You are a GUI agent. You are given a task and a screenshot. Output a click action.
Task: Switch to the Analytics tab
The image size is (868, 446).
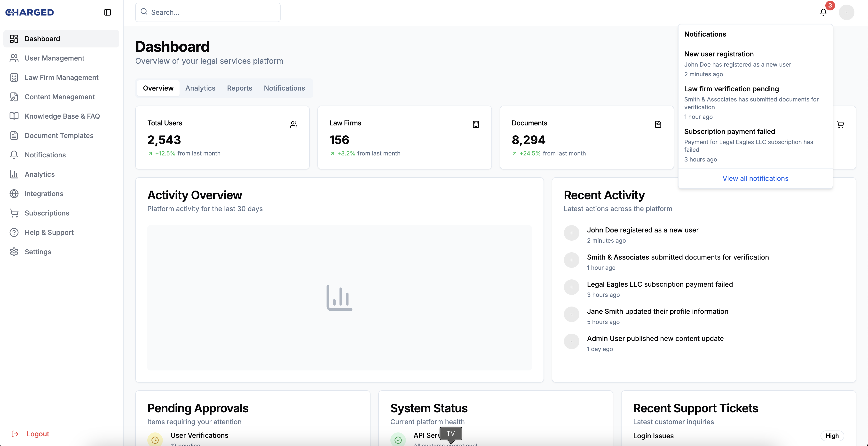pyautogui.click(x=200, y=88)
